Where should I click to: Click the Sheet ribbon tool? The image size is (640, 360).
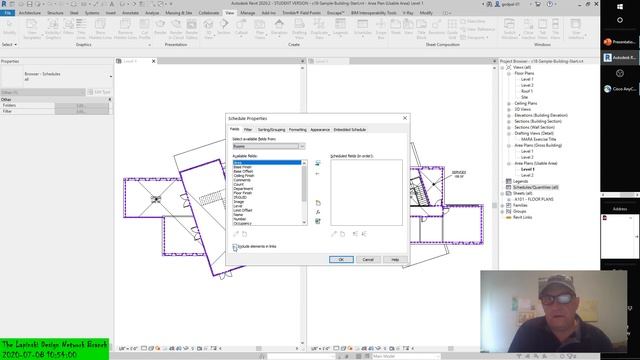(x=396, y=27)
